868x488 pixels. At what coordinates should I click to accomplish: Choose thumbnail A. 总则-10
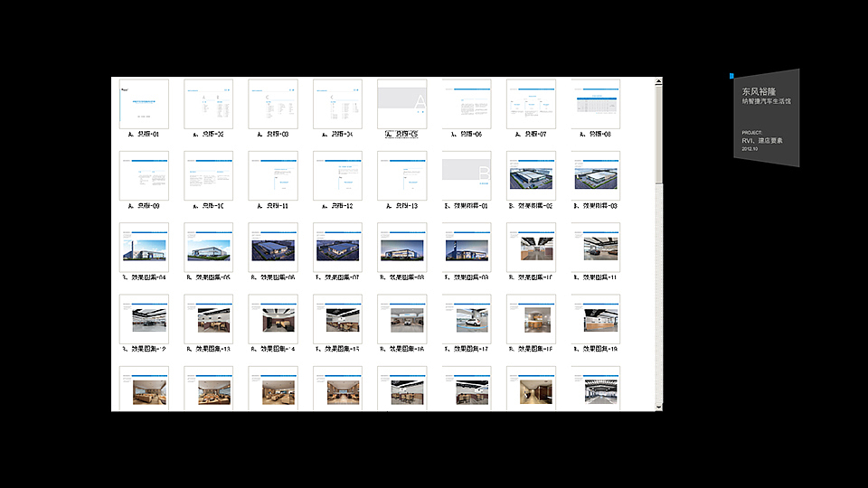(208, 175)
